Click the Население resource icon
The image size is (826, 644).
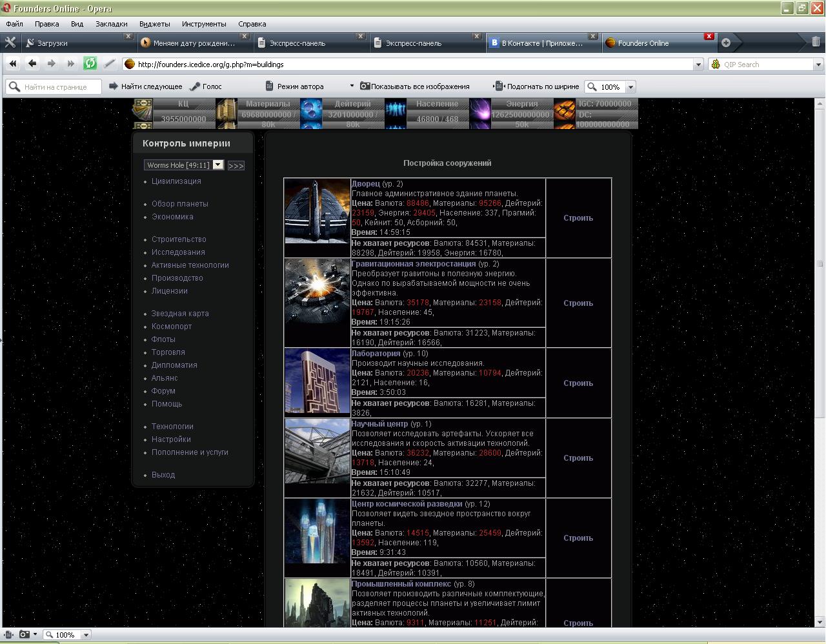(x=396, y=114)
